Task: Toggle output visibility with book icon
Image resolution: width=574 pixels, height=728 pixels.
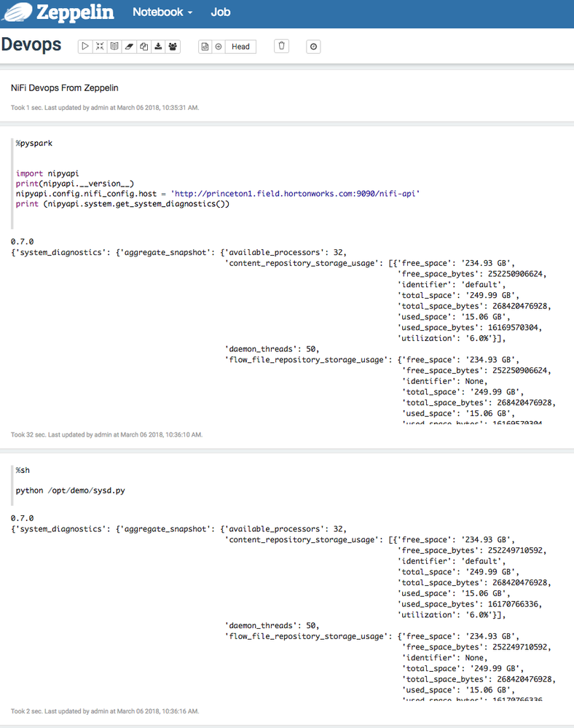Action: click(x=114, y=47)
